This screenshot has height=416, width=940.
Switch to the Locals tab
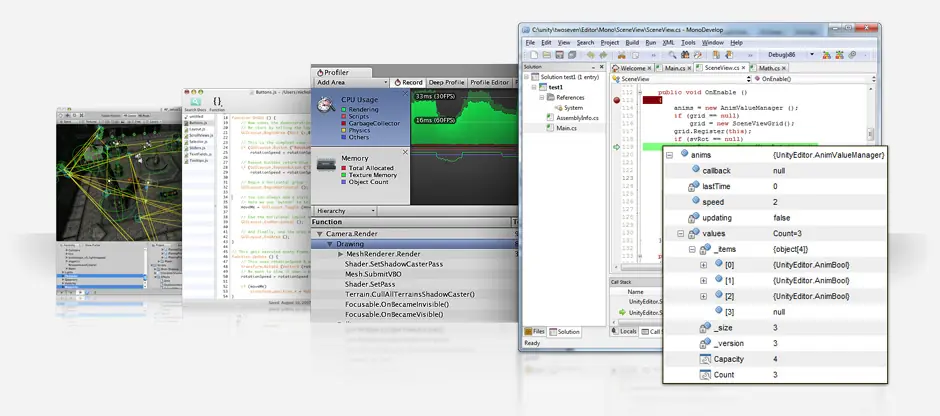[623, 331]
